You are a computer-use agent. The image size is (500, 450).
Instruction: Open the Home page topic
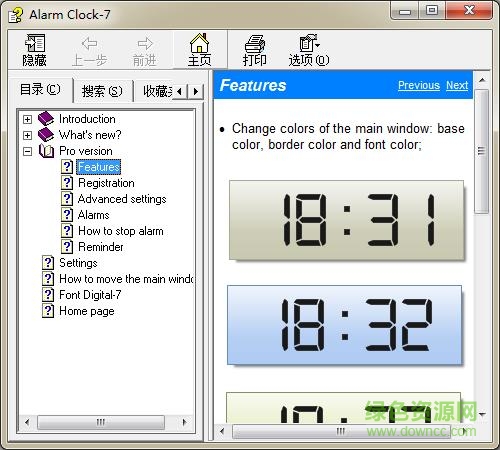point(87,311)
